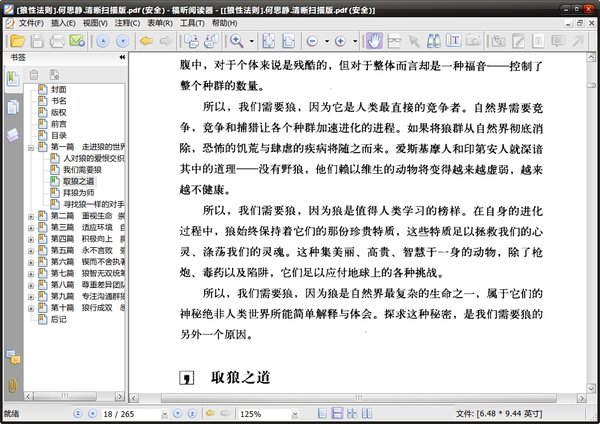Image resolution: width=600 pixels, height=424 pixels.
Task: Open the binoculars search tool
Action: coord(434,41)
